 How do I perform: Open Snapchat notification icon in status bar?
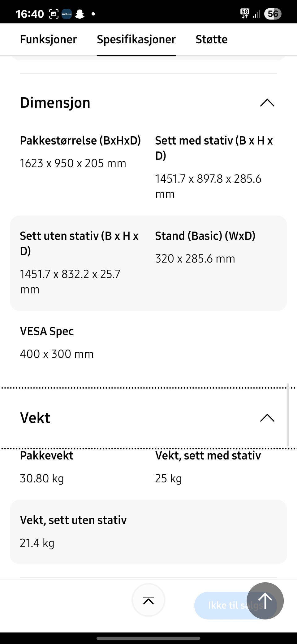click(x=80, y=14)
